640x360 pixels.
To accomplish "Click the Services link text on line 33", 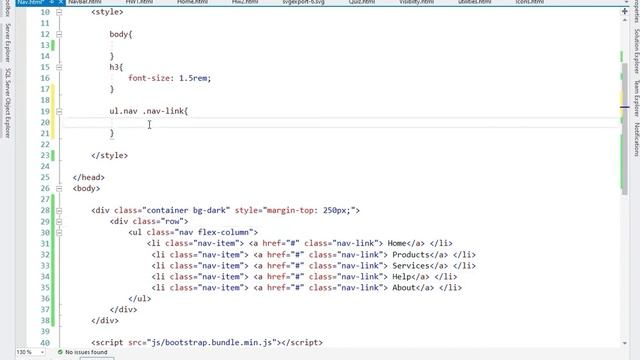I will coord(411,266).
